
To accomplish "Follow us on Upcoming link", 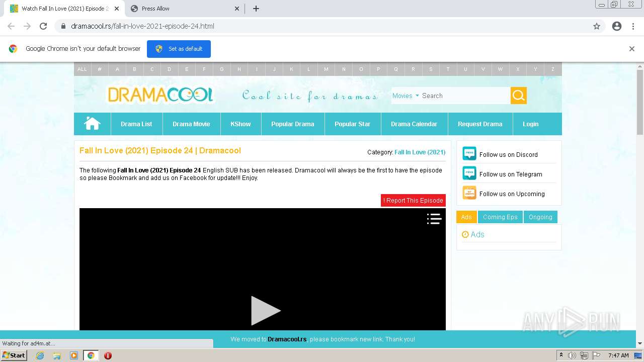I will point(512,194).
